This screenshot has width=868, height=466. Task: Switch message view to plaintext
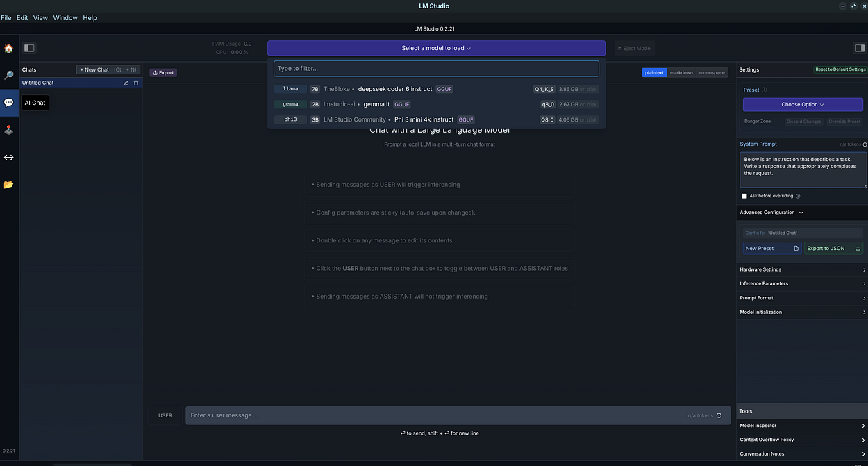click(x=654, y=72)
